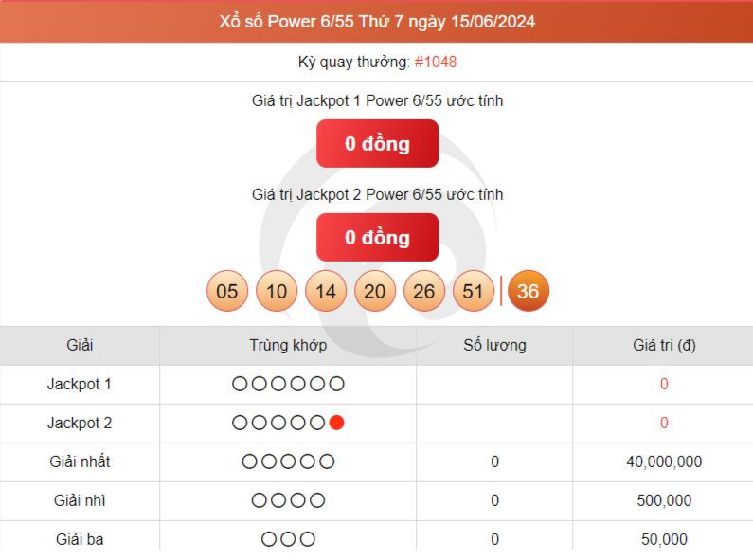The height and width of the screenshot is (560, 753).
Task: Select the Jackpot 1 row label
Action: click(80, 384)
